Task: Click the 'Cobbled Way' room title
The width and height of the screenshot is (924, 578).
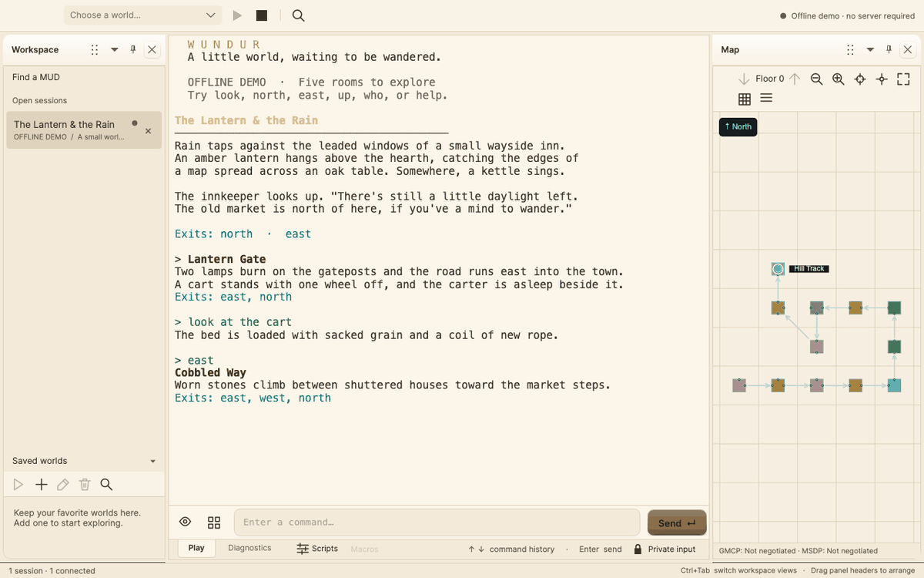Action: pyautogui.click(x=210, y=372)
